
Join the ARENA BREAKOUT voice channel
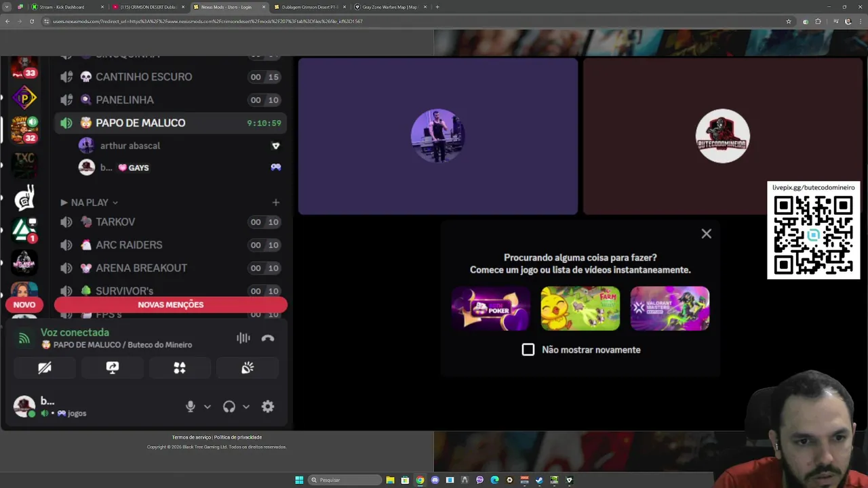tap(170, 268)
